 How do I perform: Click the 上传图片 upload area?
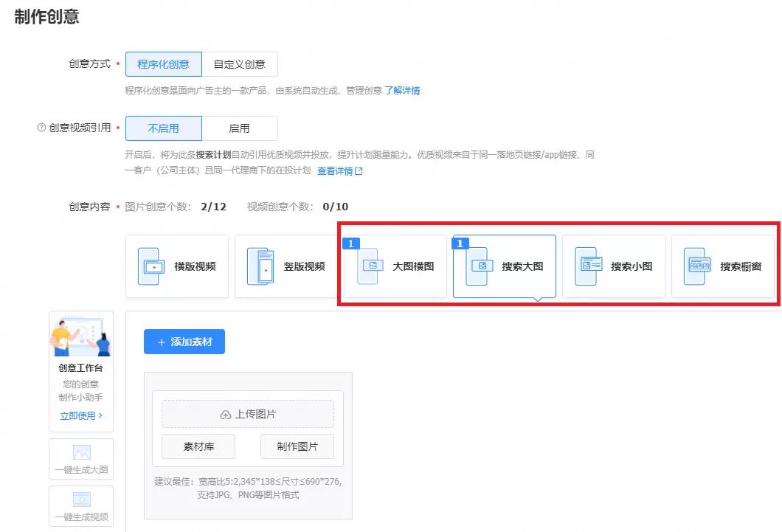(248, 415)
